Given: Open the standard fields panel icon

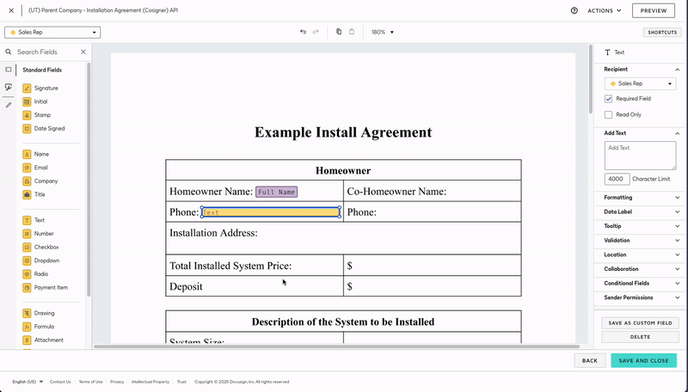Looking at the screenshot, I should (x=8, y=70).
